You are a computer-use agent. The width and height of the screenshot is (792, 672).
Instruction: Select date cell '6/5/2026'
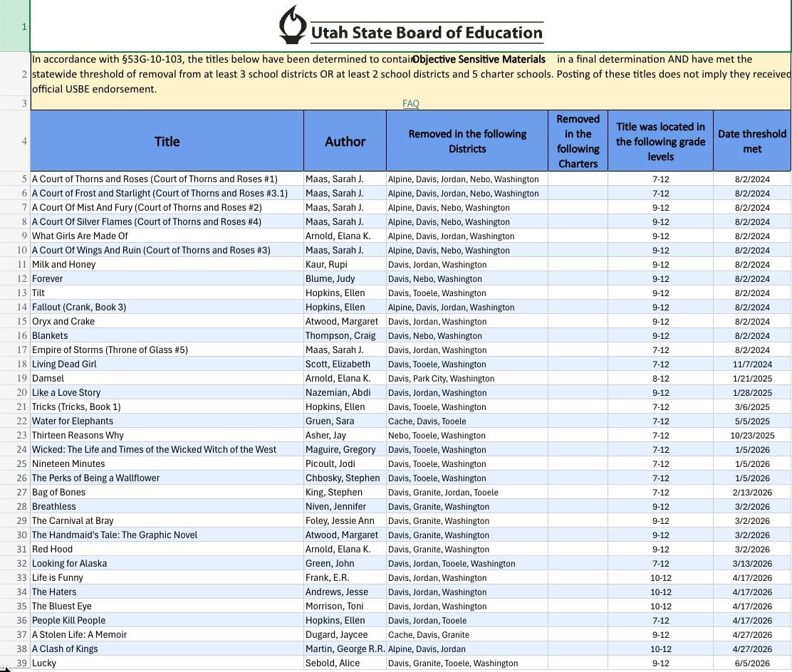pos(752,663)
